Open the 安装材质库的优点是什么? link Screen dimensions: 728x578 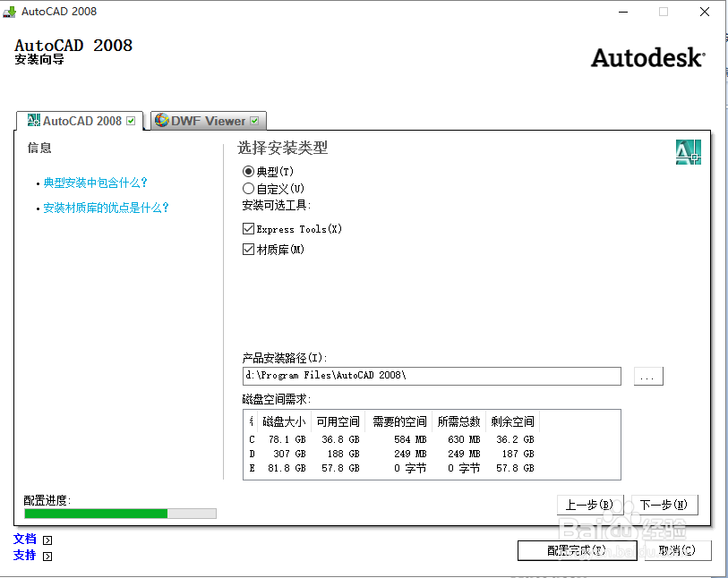click(x=107, y=208)
